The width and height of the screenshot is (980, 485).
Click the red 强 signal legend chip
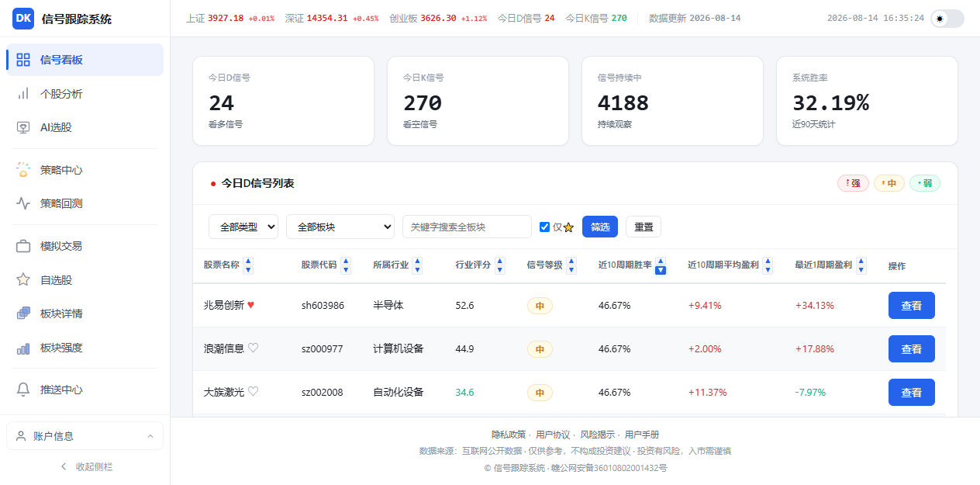pos(853,183)
